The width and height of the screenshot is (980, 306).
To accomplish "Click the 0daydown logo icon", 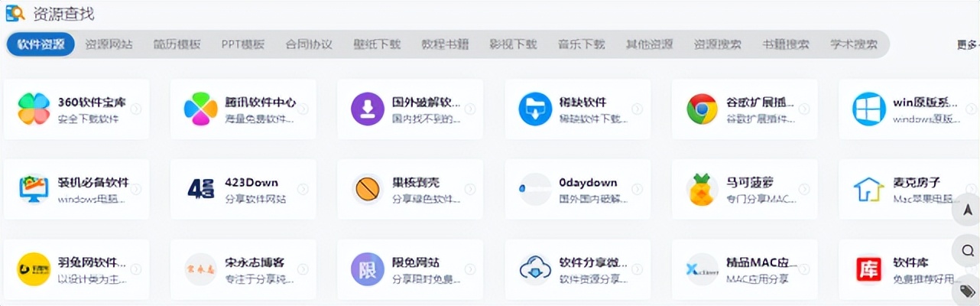I will [535, 189].
